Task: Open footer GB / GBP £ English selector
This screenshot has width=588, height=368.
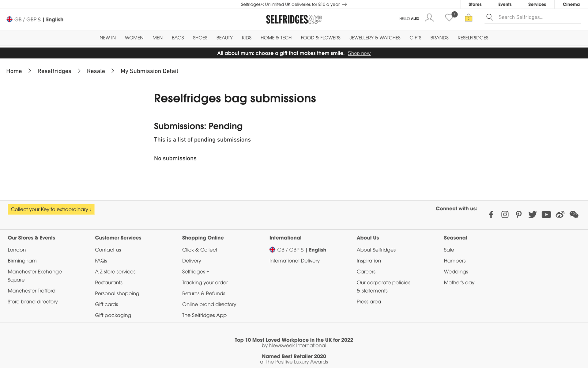Action: pos(298,250)
